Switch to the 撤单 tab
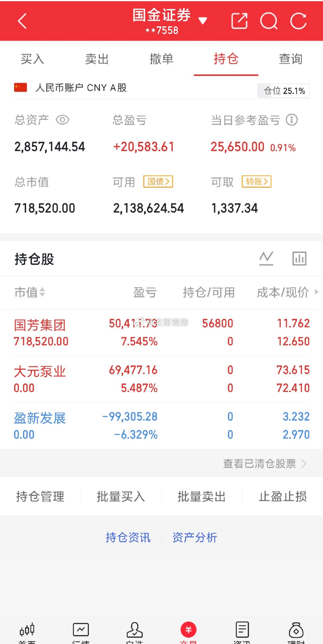This screenshot has height=644, width=323. pos(161,59)
